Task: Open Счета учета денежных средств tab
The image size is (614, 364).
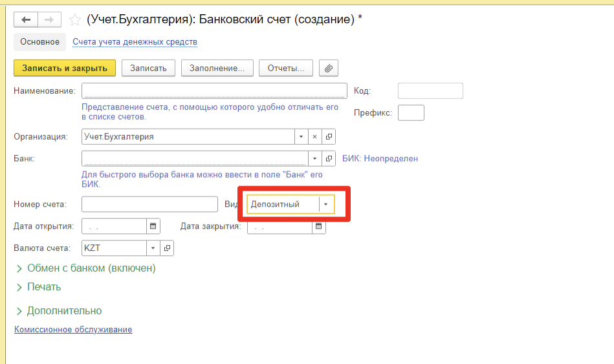Action: point(135,42)
